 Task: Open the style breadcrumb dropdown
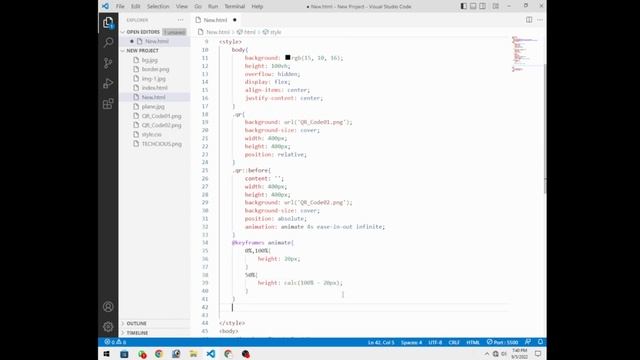pyautogui.click(x=272, y=32)
